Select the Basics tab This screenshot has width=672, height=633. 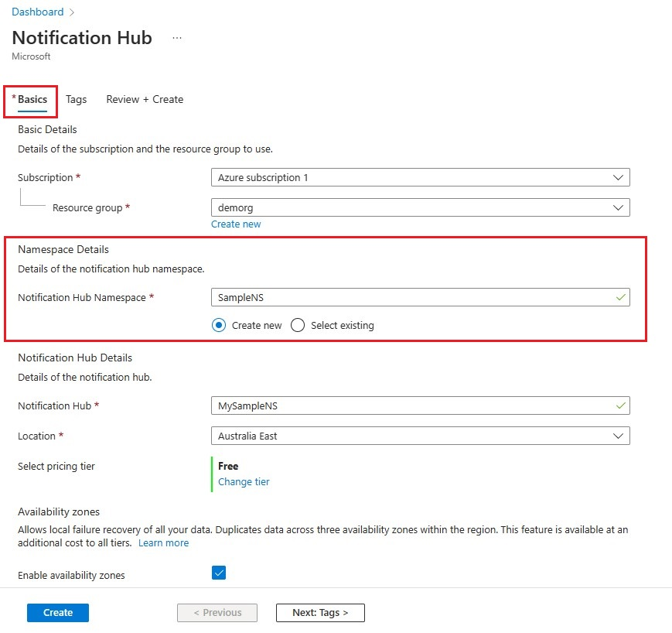point(32,100)
